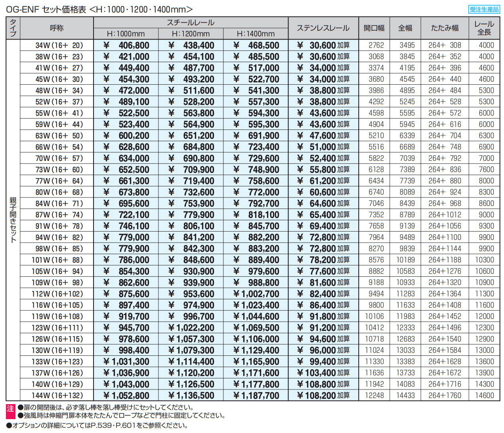The width and height of the screenshot is (504, 433).
Task: Select the 呼称 header cell
Action: (57, 28)
